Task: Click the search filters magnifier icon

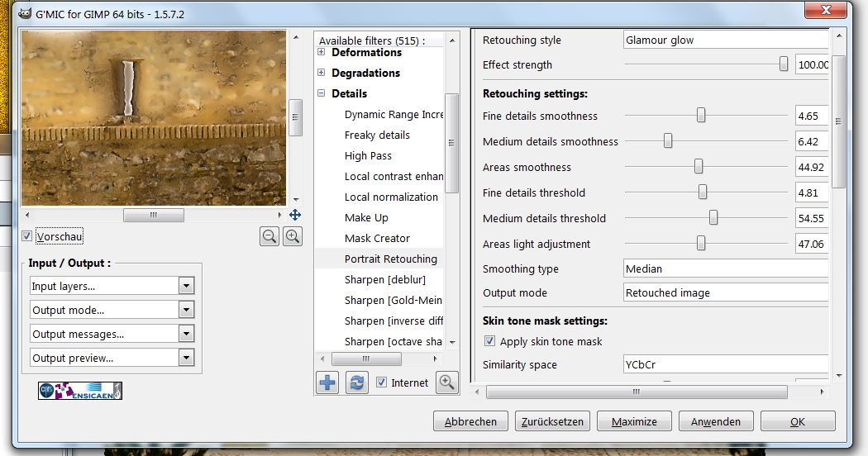Action: pyautogui.click(x=446, y=382)
